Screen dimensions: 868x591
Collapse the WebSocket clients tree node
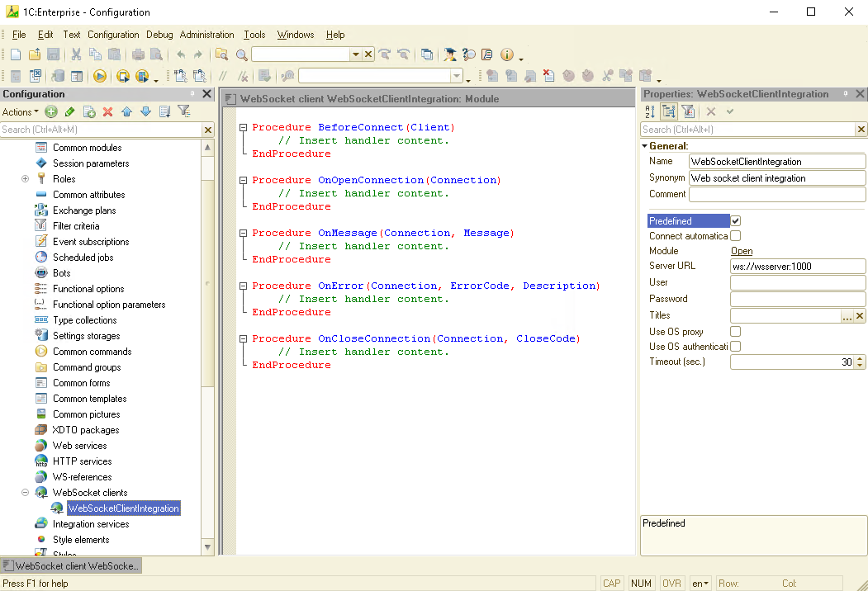[x=25, y=493]
